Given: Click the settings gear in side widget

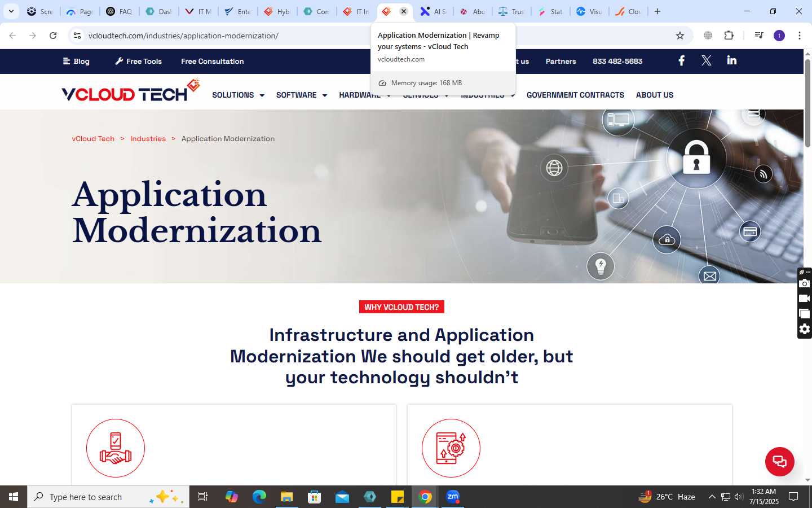Looking at the screenshot, I should [x=805, y=329].
